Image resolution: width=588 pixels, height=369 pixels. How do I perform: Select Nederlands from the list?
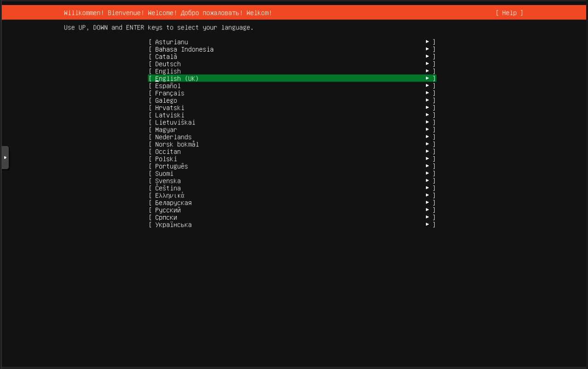click(x=173, y=137)
